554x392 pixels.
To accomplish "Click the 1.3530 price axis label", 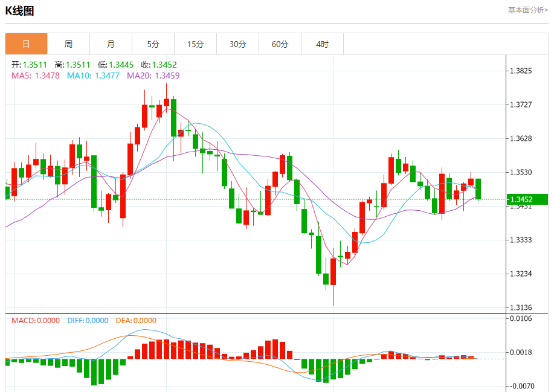I will pos(521,172).
